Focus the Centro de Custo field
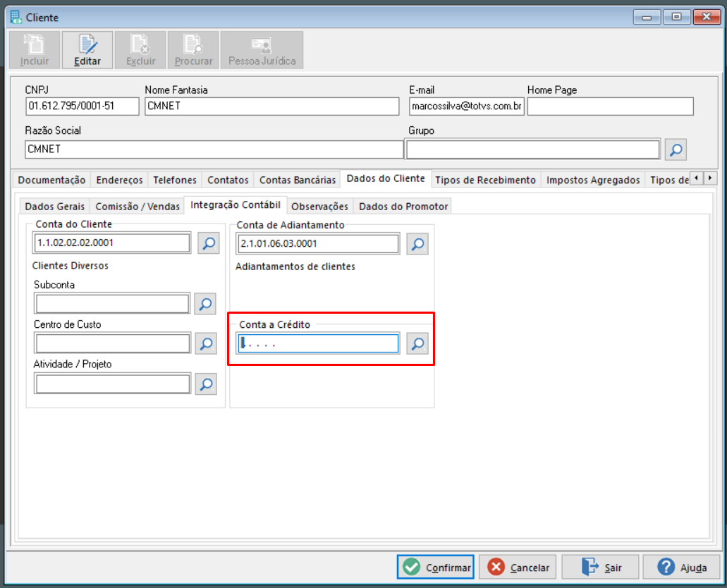This screenshot has height=588, width=727. tap(112, 343)
